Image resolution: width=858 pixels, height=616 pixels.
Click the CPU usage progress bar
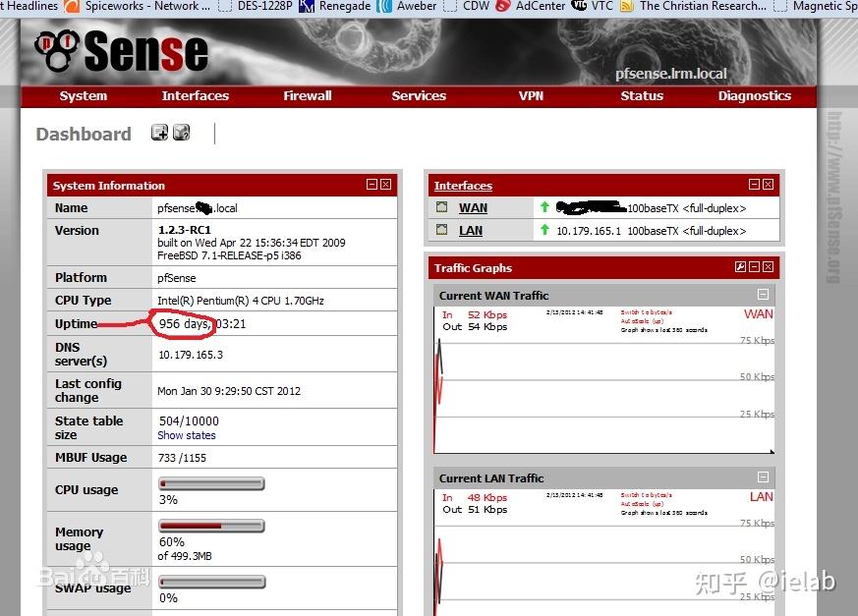pyautogui.click(x=211, y=483)
